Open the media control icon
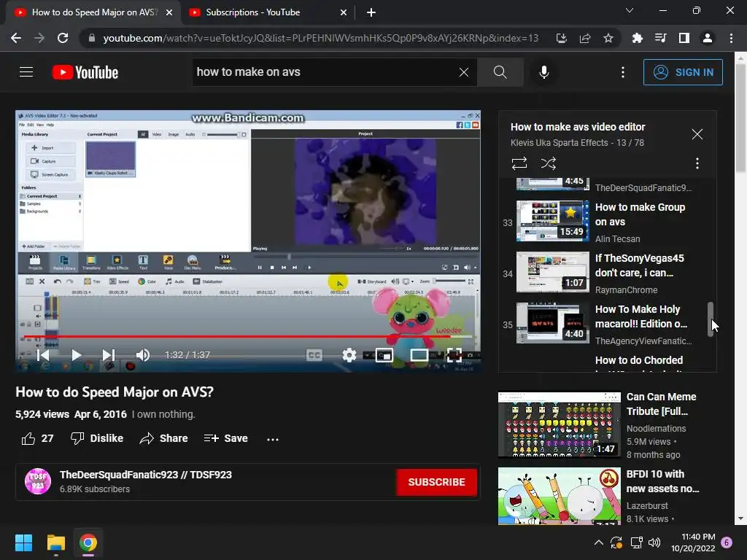The image size is (747, 560). tap(660, 38)
